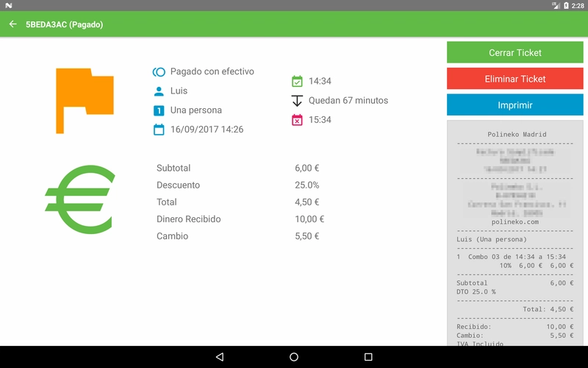Viewport: 588px width, 368px height.
Task: Select the Dinero Recibido amount row
Action: 239,219
